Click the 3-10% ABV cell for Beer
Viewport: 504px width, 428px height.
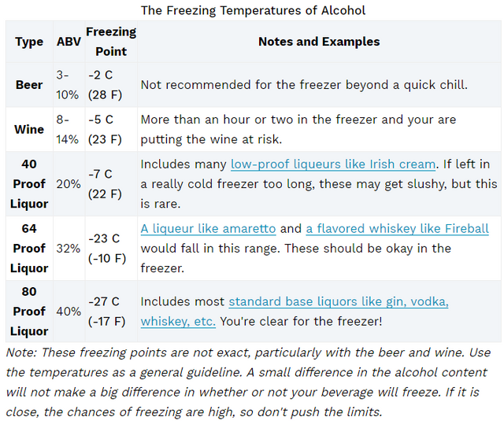pyautogui.click(x=69, y=85)
